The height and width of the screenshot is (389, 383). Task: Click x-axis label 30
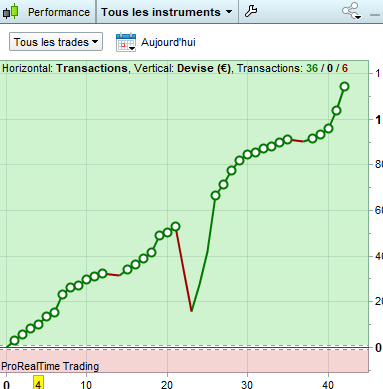[247, 384]
